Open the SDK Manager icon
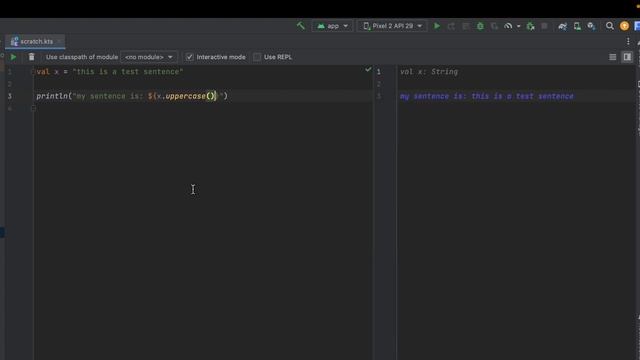This screenshot has height=360, width=640. (591, 26)
